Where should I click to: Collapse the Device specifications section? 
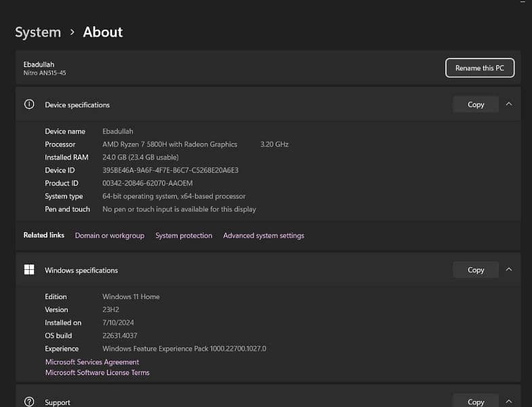click(x=509, y=104)
